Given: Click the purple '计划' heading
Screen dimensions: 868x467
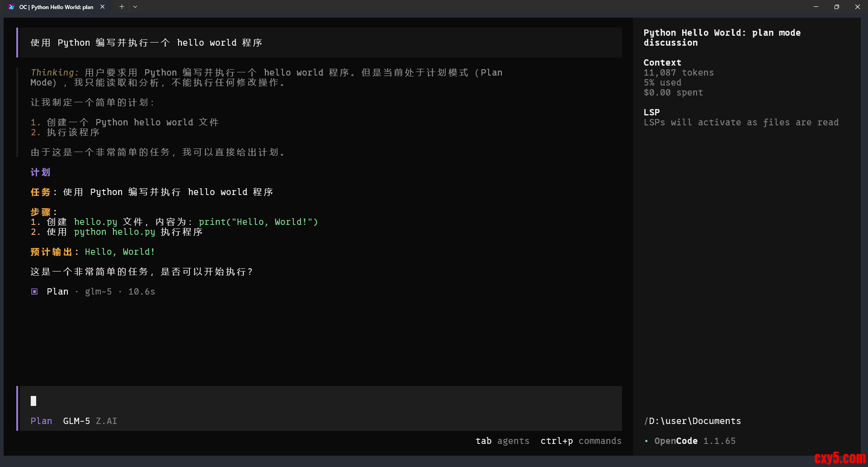Looking at the screenshot, I should pos(40,172).
